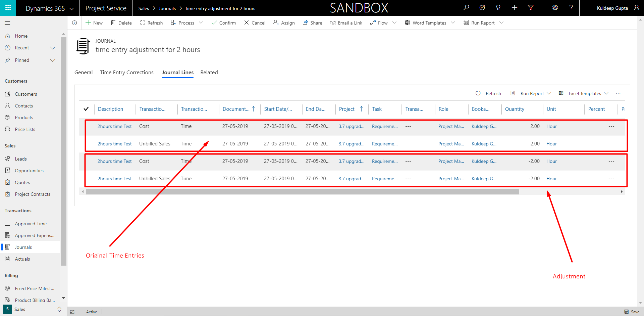This screenshot has width=644, height=316.
Task: Open the settings gear icon
Action: click(555, 8)
